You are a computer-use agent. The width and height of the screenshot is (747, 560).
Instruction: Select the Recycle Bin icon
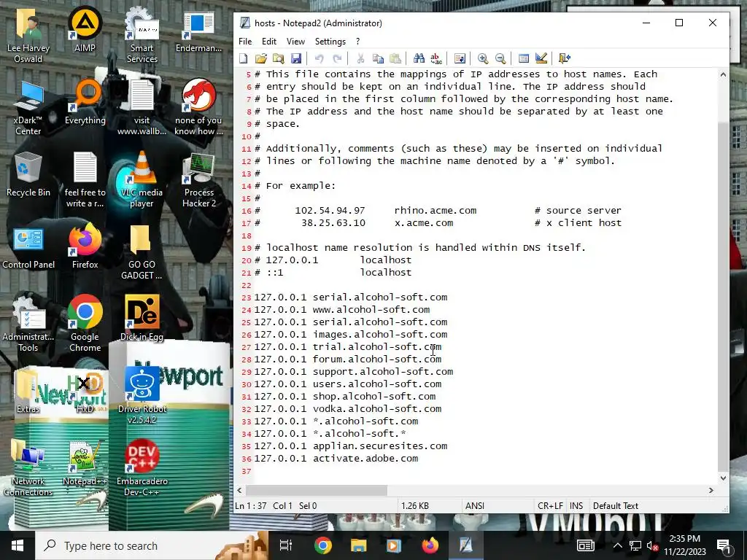28,175
